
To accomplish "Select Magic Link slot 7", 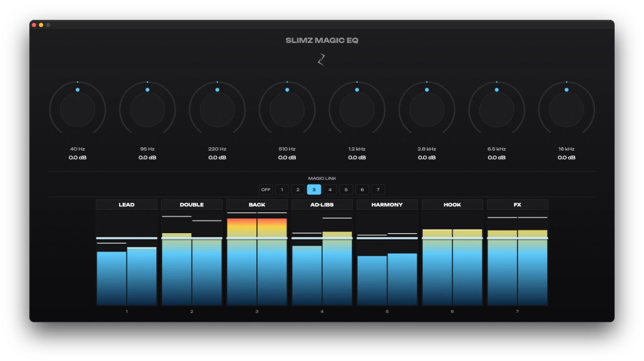I will point(378,190).
